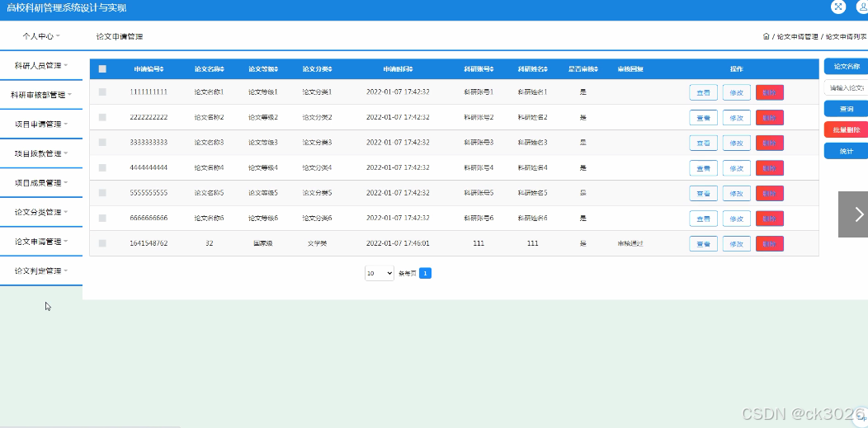Delete row 3333333333
The width and height of the screenshot is (868, 428).
tap(770, 143)
